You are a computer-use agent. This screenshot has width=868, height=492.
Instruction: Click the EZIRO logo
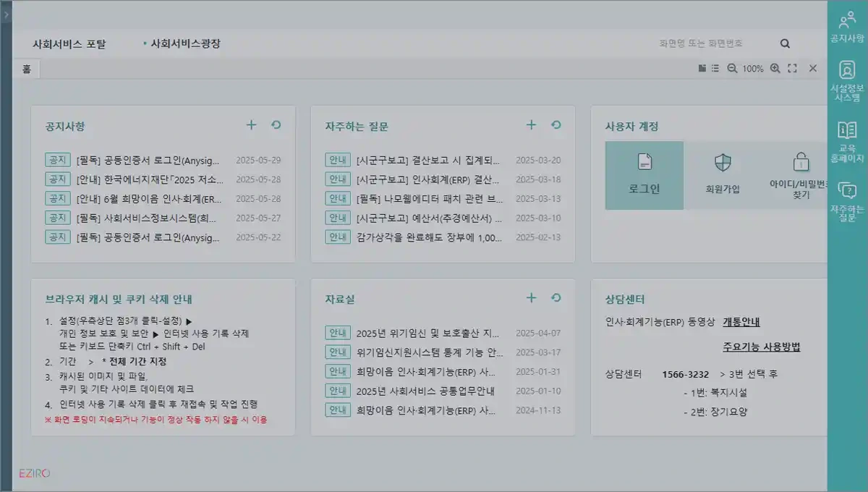35,473
